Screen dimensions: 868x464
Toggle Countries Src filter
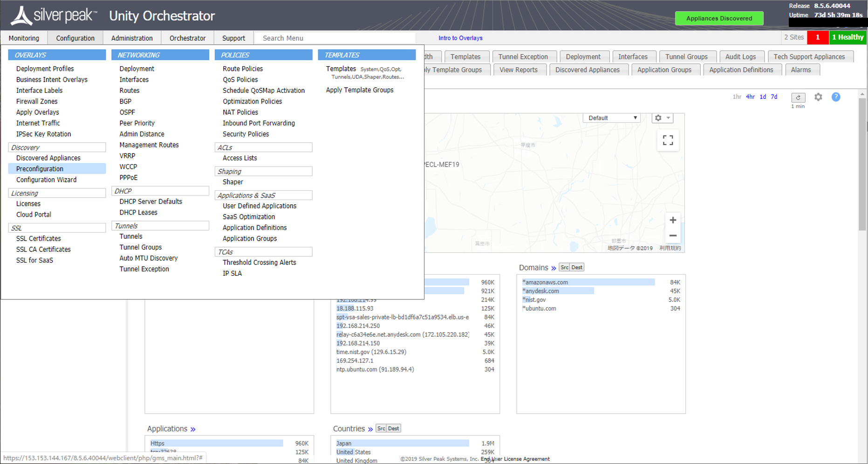click(381, 429)
